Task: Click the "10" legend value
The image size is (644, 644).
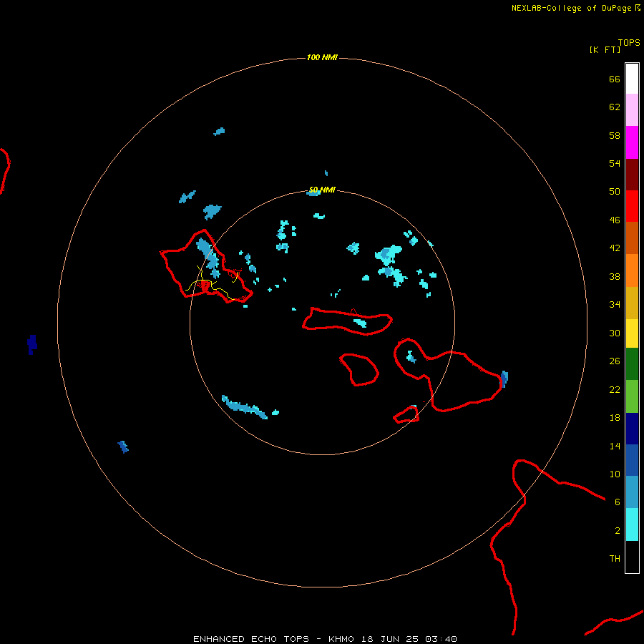Action: [x=615, y=474]
